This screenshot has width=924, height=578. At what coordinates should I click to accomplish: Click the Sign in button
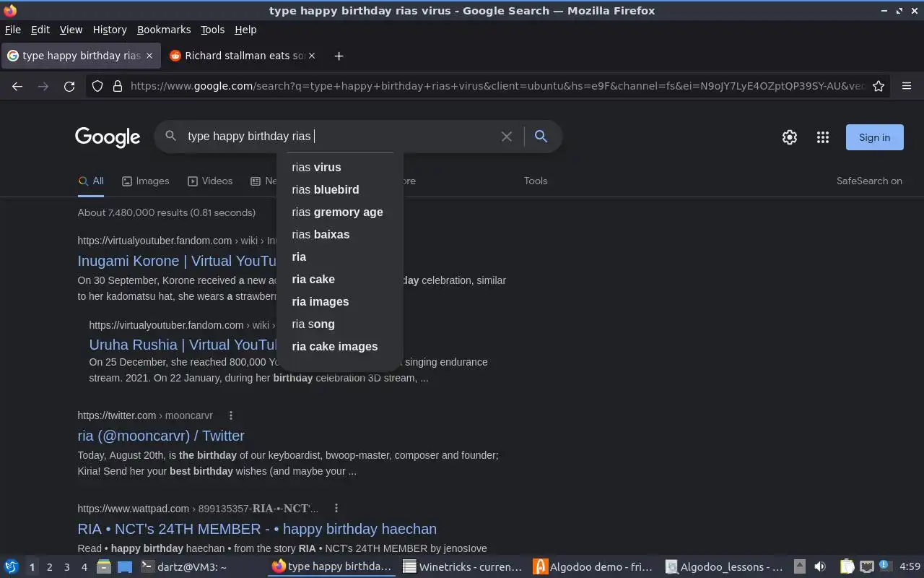pos(874,137)
